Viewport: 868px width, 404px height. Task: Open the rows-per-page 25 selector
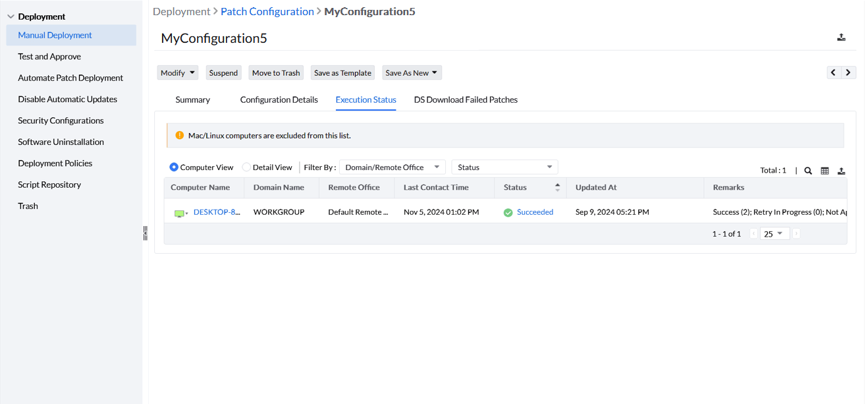click(773, 234)
